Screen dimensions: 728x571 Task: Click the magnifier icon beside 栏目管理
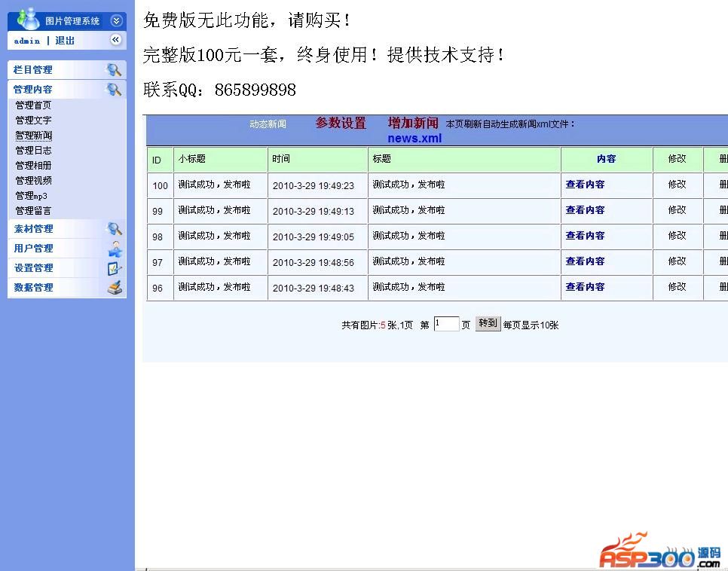click(114, 69)
